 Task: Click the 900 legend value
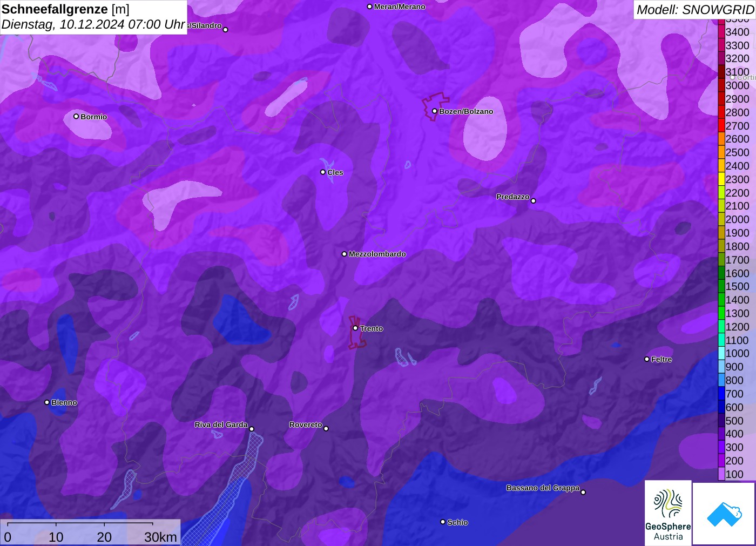(x=734, y=367)
